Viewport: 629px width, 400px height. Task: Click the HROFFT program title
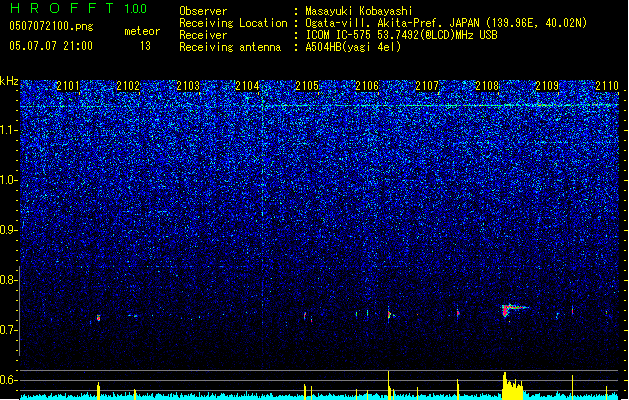click(x=62, y=8)
